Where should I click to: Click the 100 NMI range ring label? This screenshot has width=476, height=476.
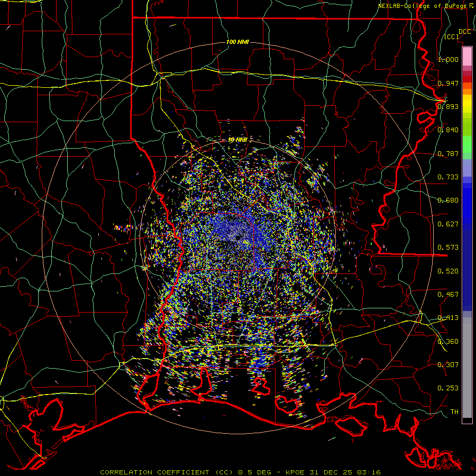tap(237, 42)
